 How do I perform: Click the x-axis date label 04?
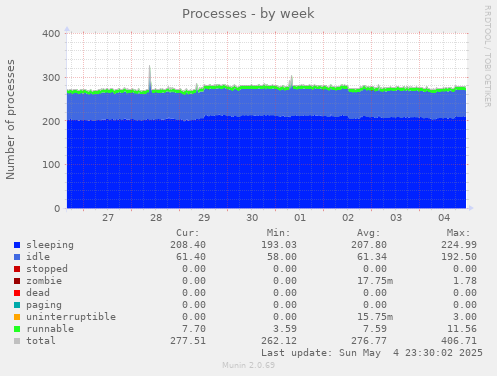point(444,218)
